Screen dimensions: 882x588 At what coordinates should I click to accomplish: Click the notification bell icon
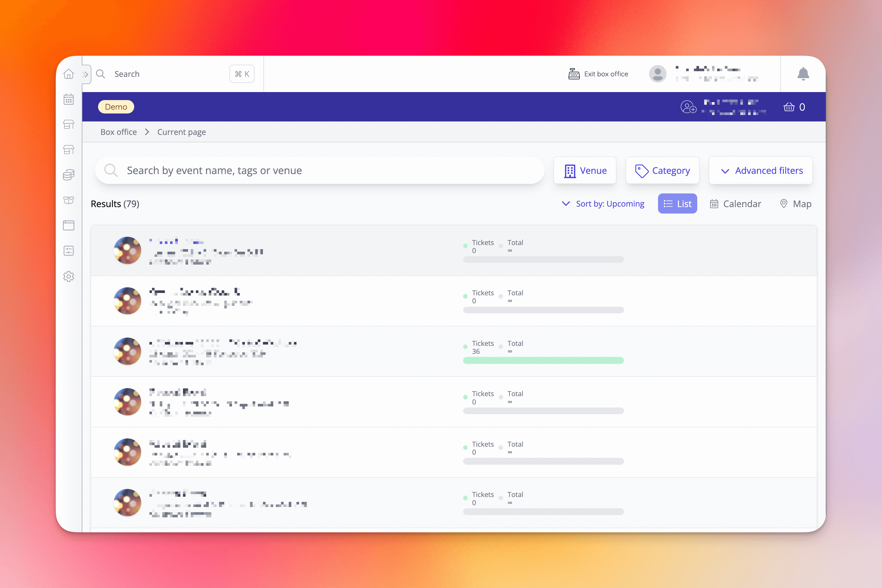tap(803, 74)
